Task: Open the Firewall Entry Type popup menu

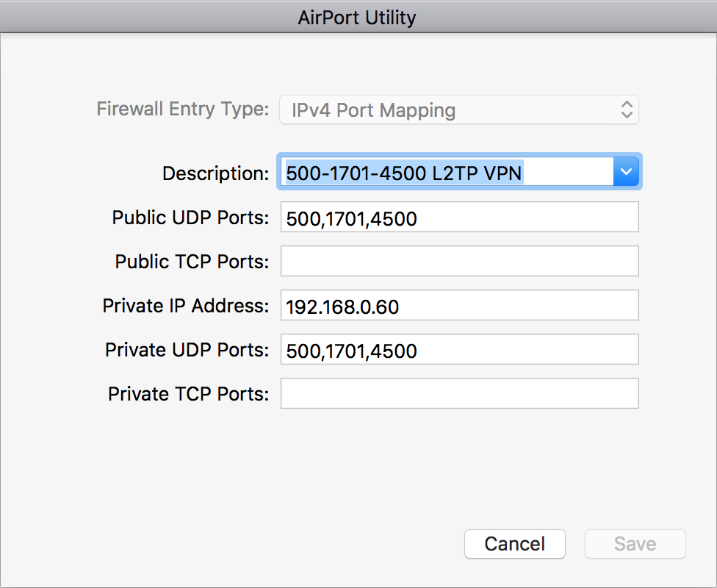Action: [x=458, y=110]
